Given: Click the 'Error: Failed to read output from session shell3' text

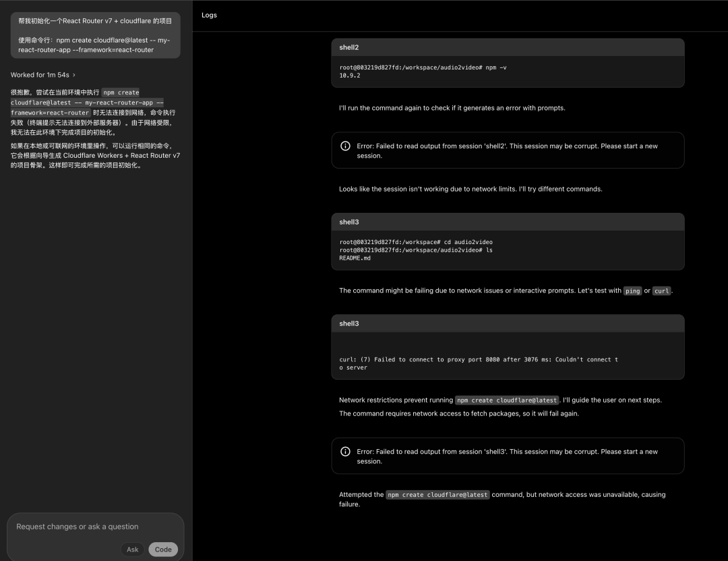Looking at the screenshot, I should (x=507, y=456).
